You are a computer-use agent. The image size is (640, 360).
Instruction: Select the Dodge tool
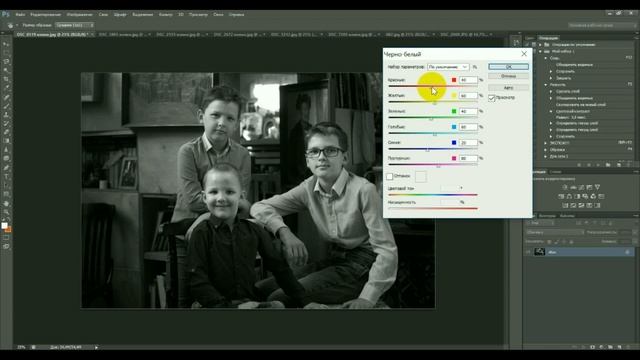coord(6,159)
